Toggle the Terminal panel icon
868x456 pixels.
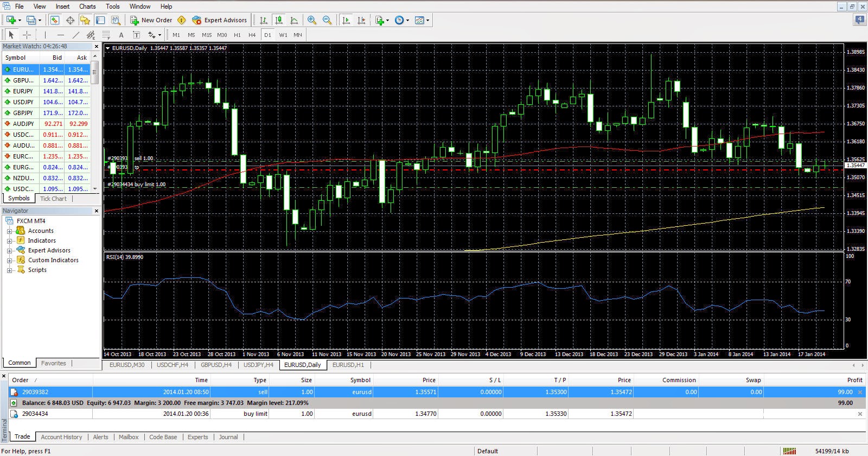[x=100, y=20]
